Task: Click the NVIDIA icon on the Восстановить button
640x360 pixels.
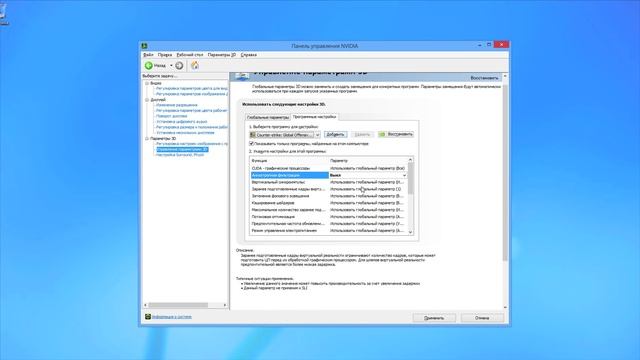Action: [382, 134]
